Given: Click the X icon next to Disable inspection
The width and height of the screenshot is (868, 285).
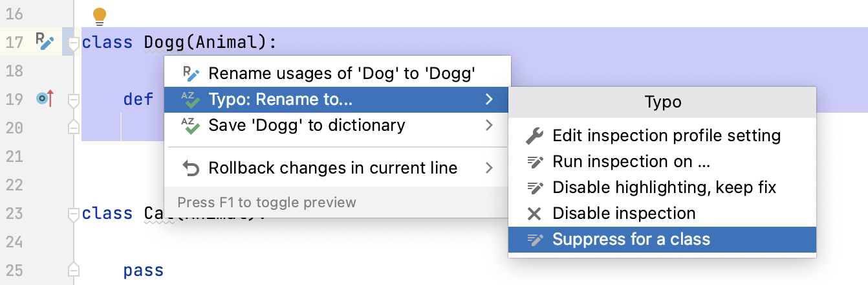Looking at the screenshot, I should pyautogui.click(x=534, y=214).
